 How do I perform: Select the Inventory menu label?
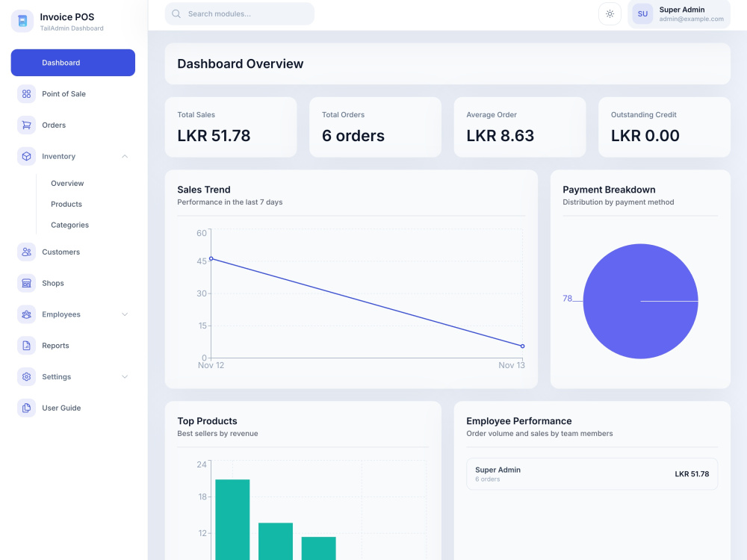tap(58, 156)
